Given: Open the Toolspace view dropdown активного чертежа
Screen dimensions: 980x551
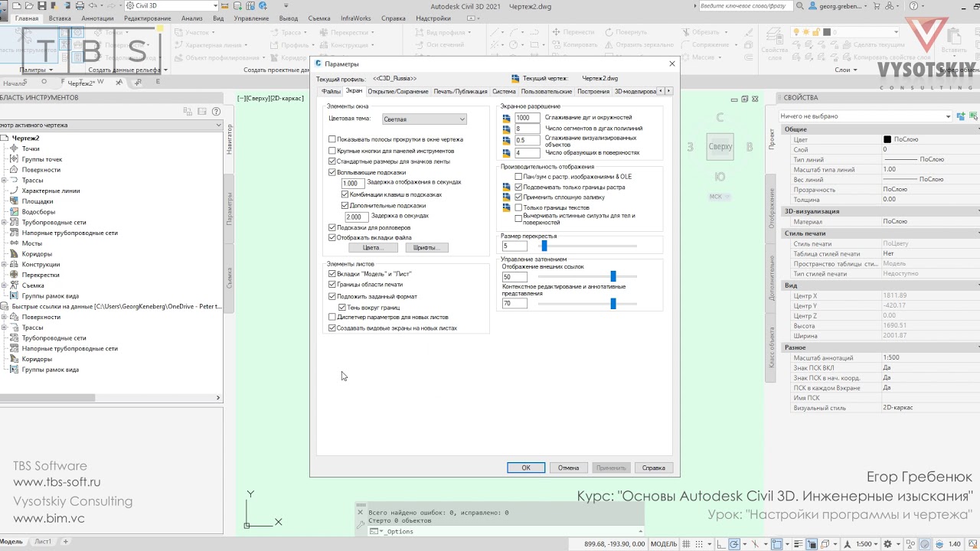Looking at the screenshot, I should tap(111, 125).
